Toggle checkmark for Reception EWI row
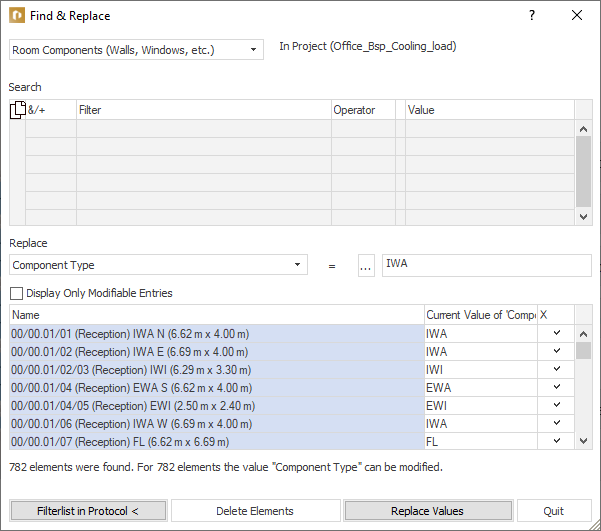601x531 pixels. click(557, 405)
